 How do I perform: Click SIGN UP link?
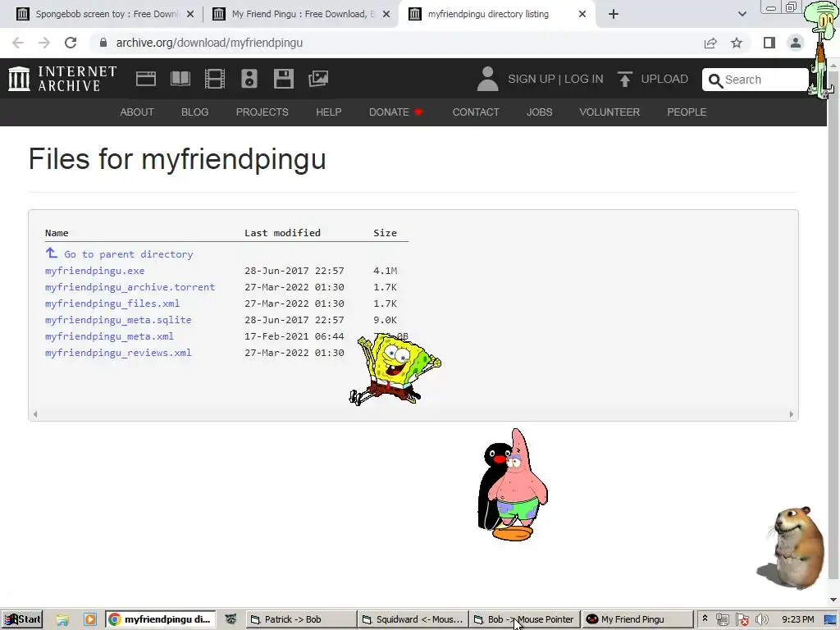(x=532, y=80)
